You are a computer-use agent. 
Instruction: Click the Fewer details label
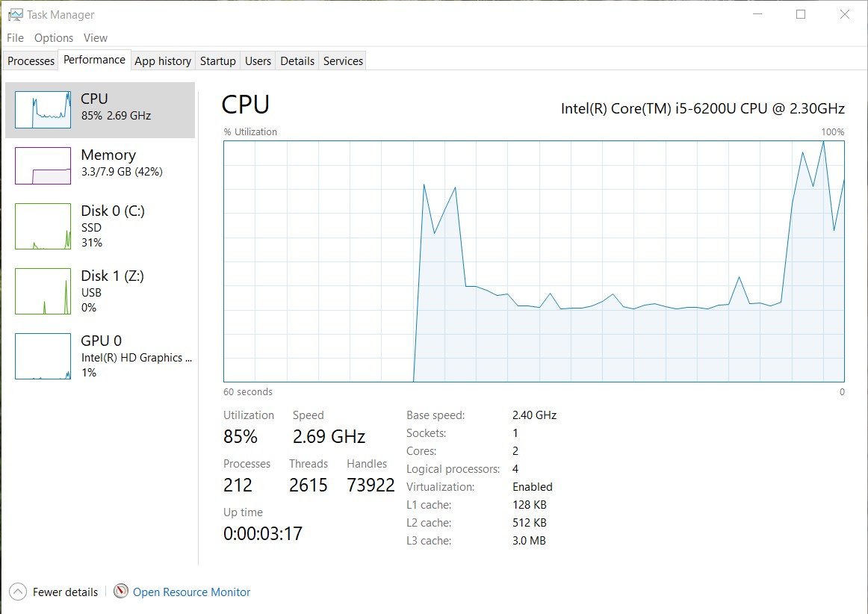(x=65, y=592)
